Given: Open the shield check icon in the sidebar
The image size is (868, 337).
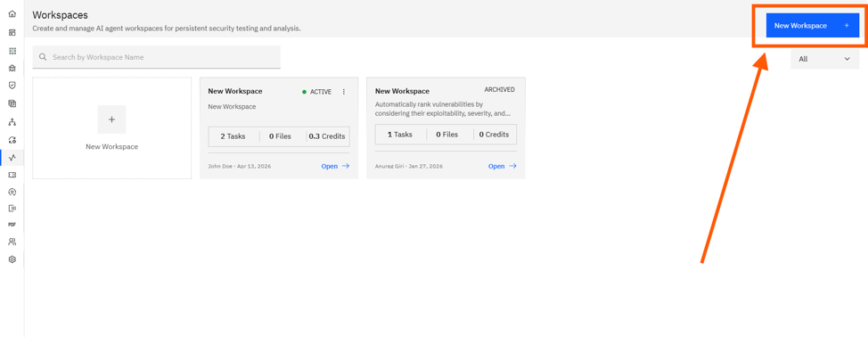Looking at the screenshot, I should (x=12, y=86).
